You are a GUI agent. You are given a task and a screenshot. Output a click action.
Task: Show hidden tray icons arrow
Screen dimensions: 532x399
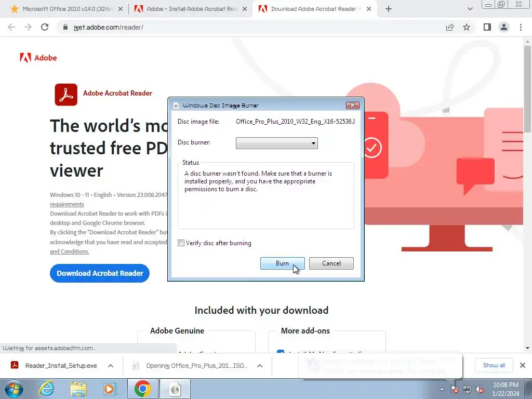click(x=442, y=389)
